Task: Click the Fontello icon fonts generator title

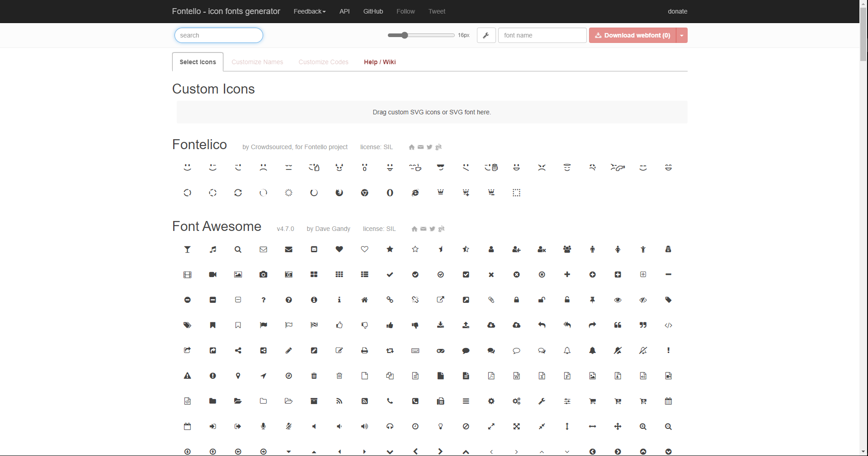Action: point(226,11)
